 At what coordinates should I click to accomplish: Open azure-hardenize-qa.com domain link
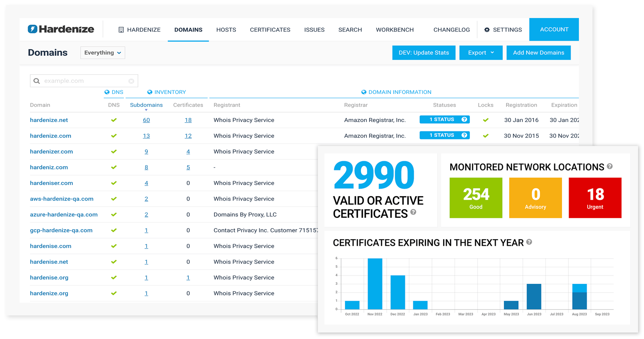(x=64, y=214)
